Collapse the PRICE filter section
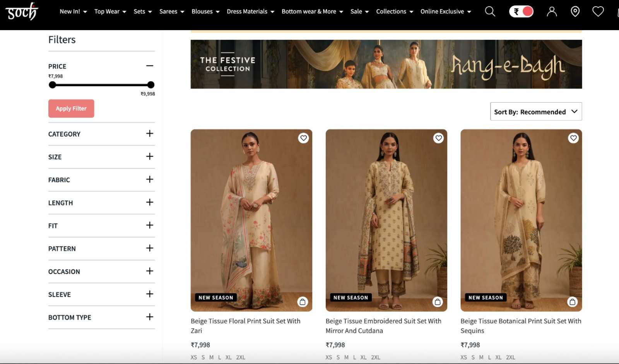Screen dimensions: 619x364 coord(150,66)
